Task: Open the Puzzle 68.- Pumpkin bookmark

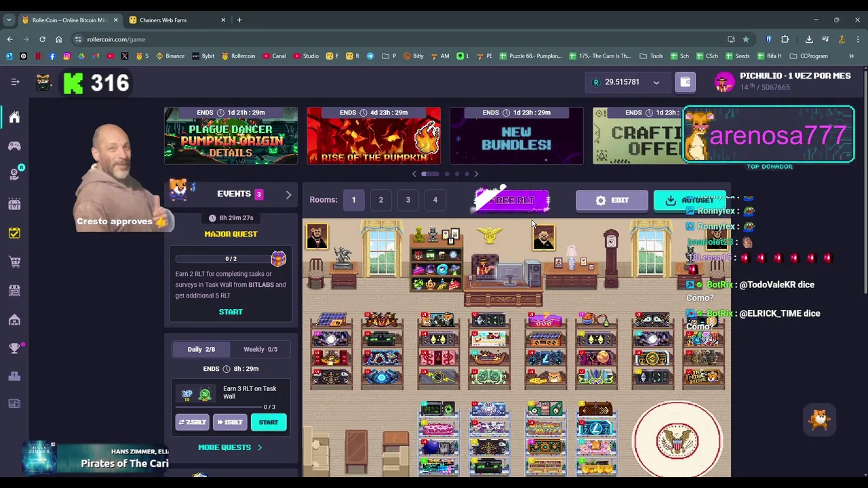Action: (530, 56)
